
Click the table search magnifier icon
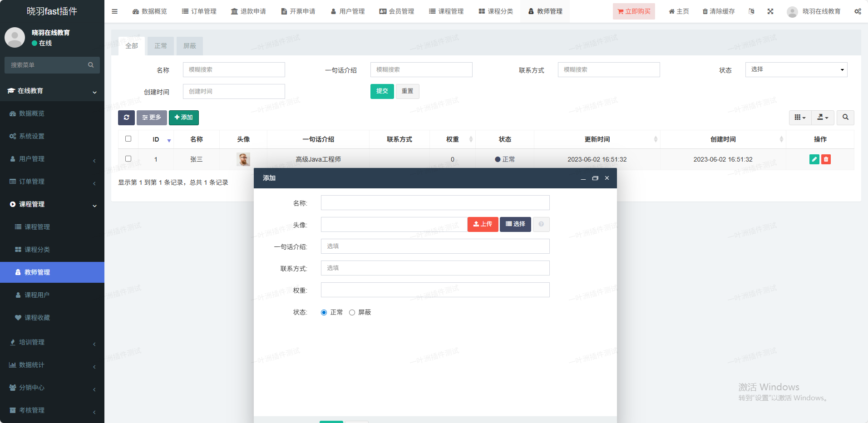pyautogui.click(x=845, y=118)
